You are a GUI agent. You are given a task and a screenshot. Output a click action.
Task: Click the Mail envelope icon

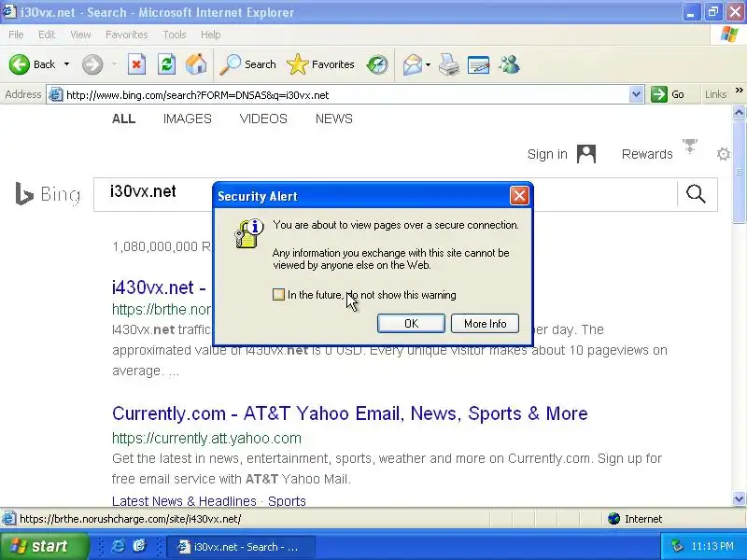pyautogui.click(x=412, y=64)
